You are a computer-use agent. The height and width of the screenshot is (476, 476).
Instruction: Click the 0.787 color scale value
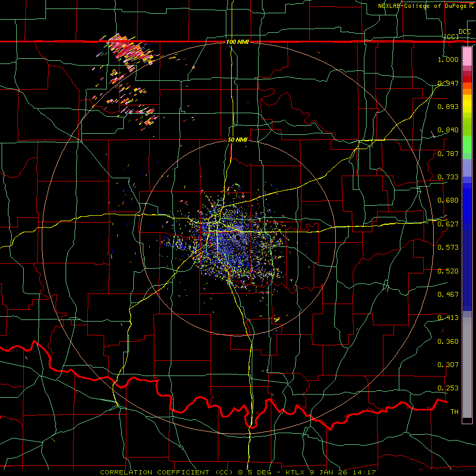tap(448, 153)
